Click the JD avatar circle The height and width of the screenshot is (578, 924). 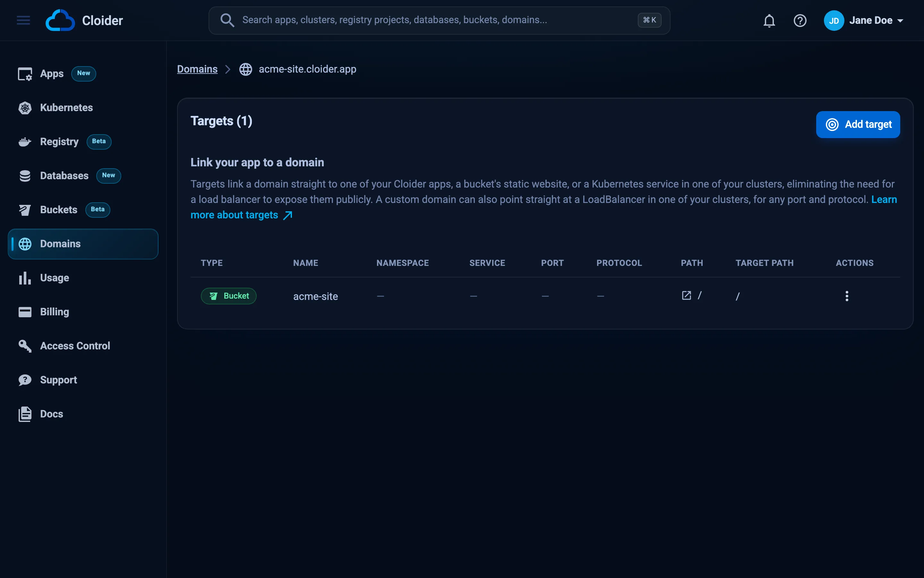tap(834, 21)
